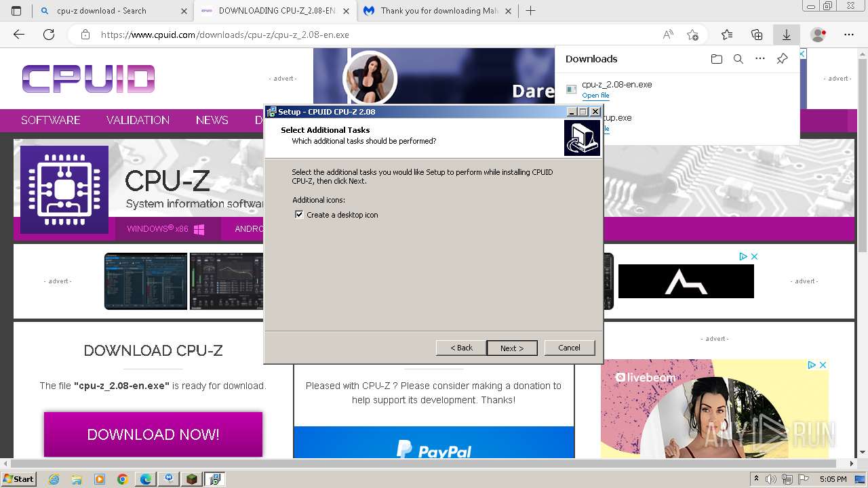Open Edge Settings and more menu
Image resolution: width=868 pixels, height=488 pixels.
pyautogui.click(x=849, y=35)
